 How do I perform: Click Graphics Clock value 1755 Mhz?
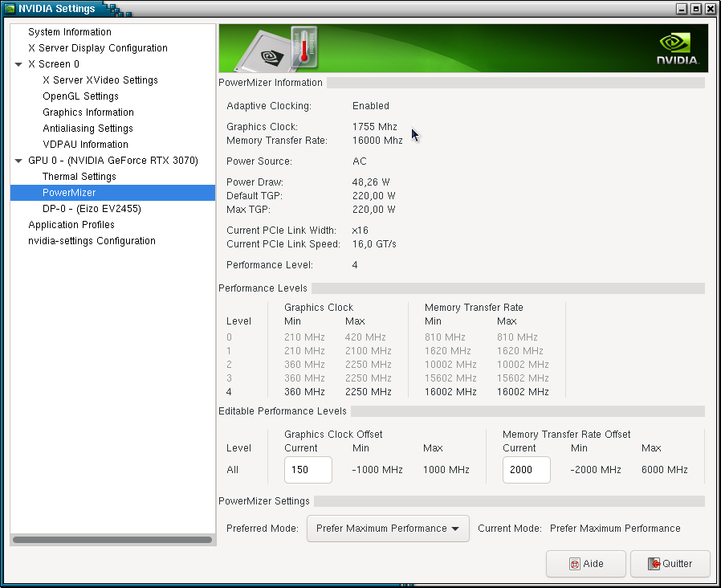coord(375,127)
